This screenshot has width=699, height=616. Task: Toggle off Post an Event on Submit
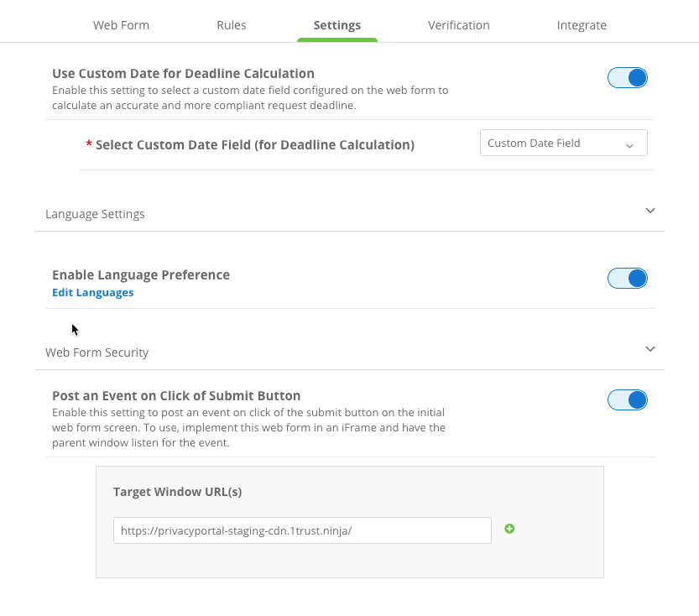pyautogui.click(x=628, y=399)
